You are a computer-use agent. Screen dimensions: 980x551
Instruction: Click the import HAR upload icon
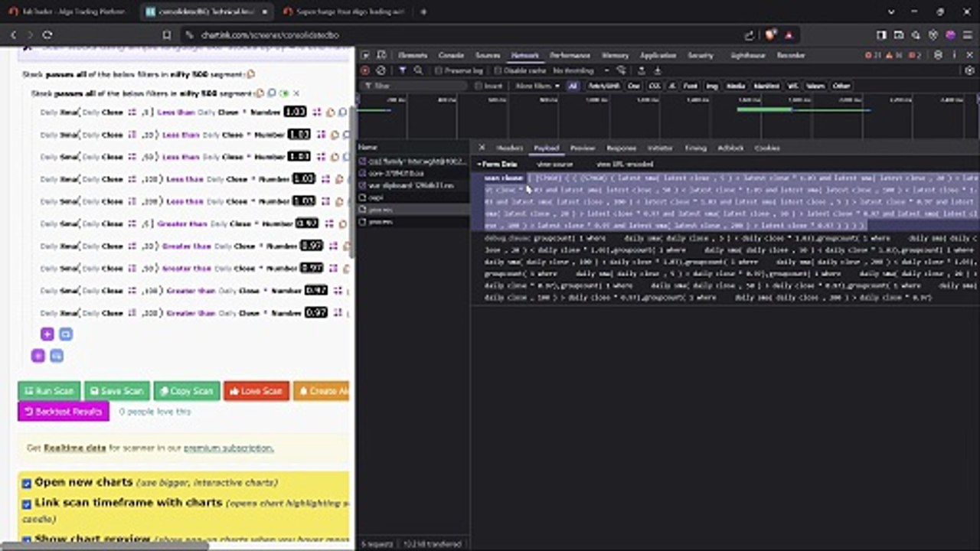pos(643,70)
